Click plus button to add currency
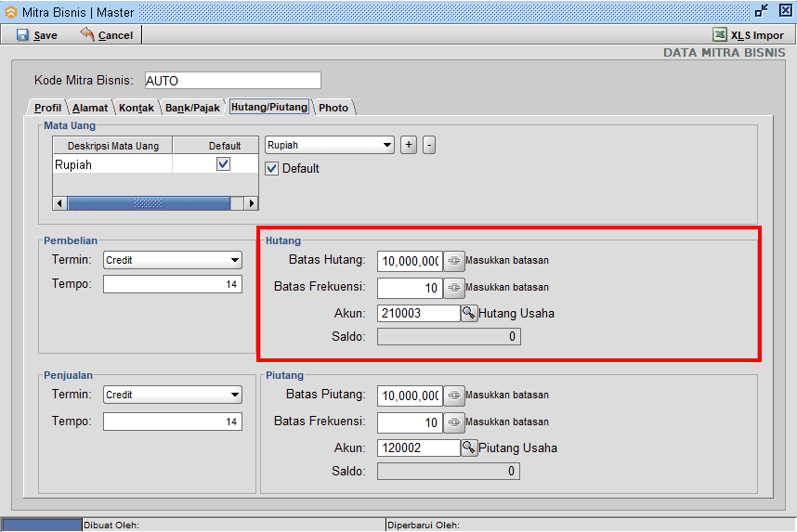The image size is (797, 532). click(408, 145)
